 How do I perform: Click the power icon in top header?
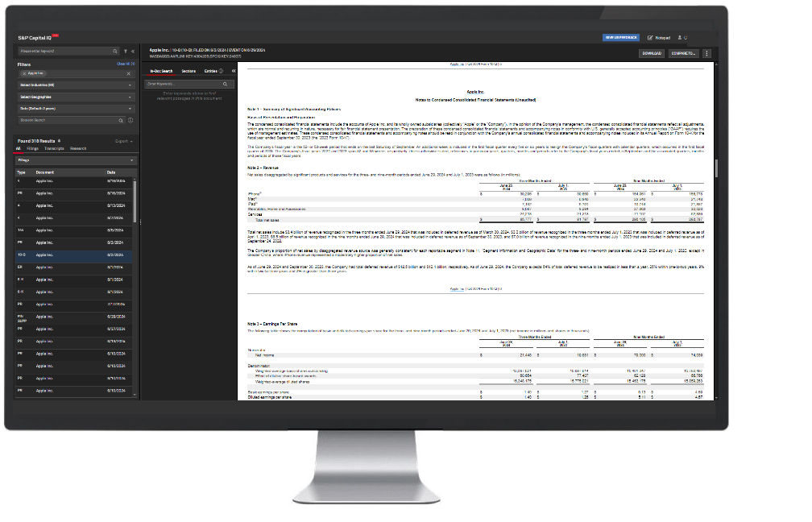coord(686,38)
